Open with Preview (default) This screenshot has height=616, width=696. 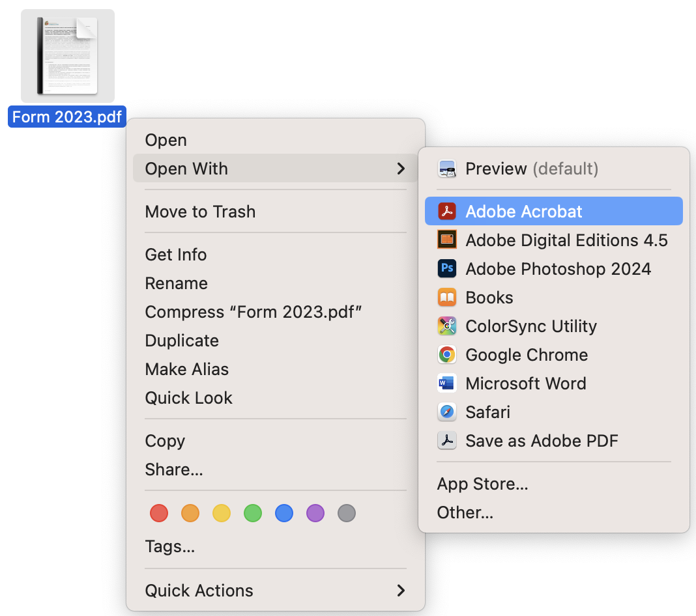pyautogui.click(x=553, y=169)
